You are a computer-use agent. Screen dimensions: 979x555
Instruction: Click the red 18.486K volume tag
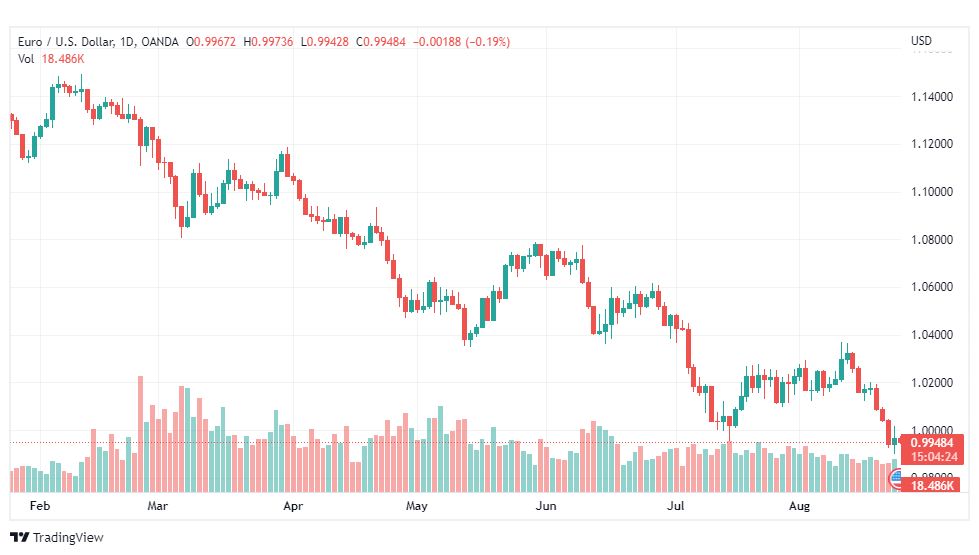(932, 485)
